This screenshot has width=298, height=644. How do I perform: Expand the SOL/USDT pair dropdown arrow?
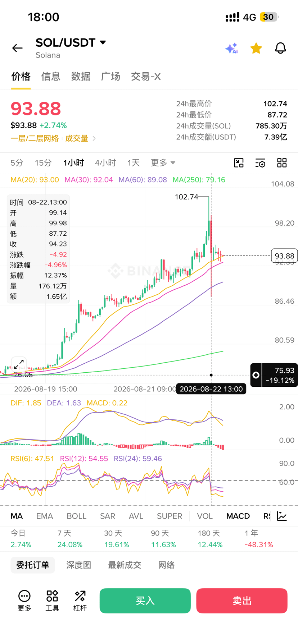click(x=103, y=42)
